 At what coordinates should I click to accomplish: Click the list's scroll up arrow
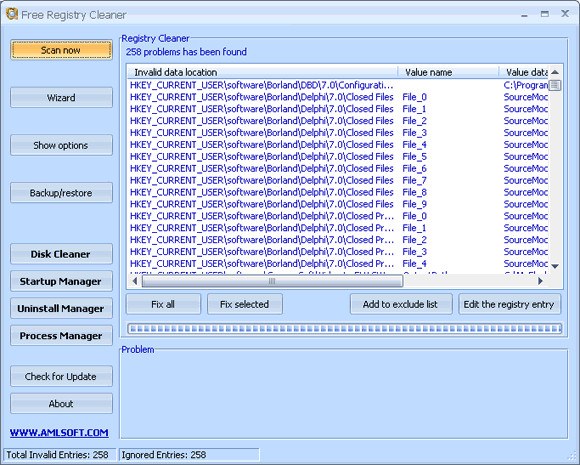click(x=554, y=72)
